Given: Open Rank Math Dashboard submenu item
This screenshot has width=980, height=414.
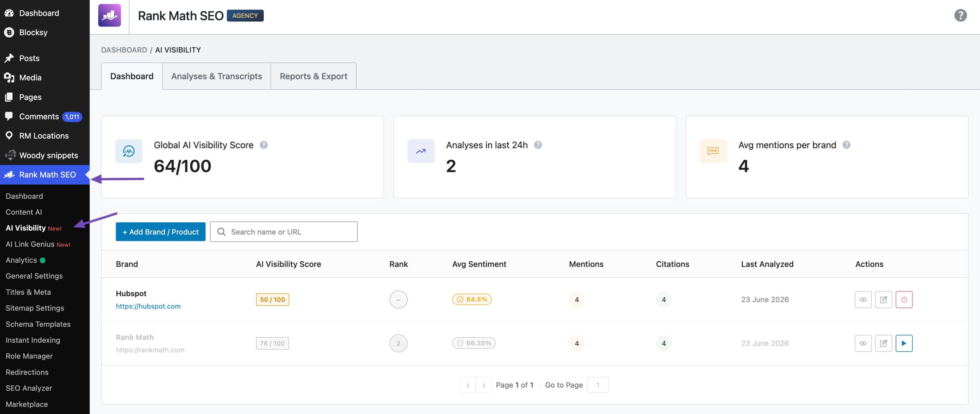Looking at the screenshot, I should click(24, 196).
